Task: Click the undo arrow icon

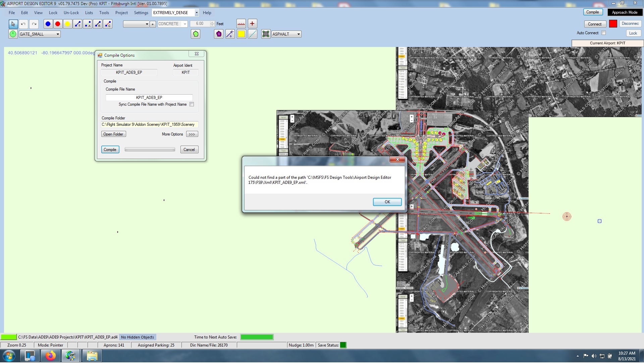Action: click(x=23, y=24)
